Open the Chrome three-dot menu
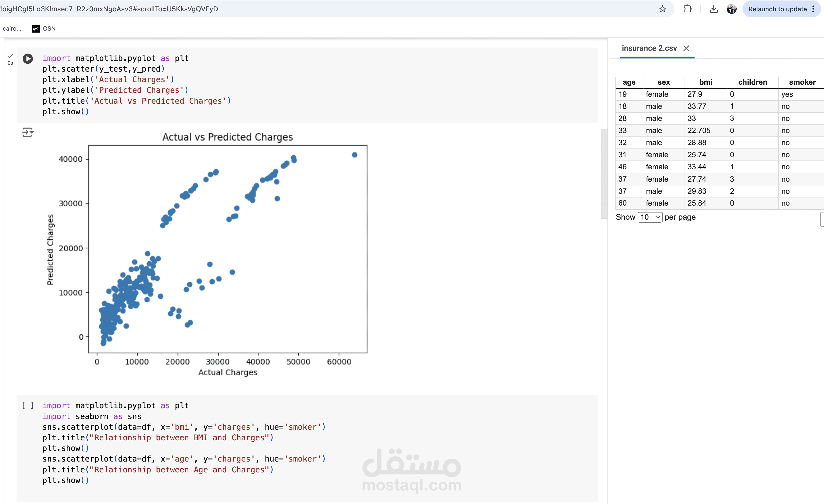 813,9
